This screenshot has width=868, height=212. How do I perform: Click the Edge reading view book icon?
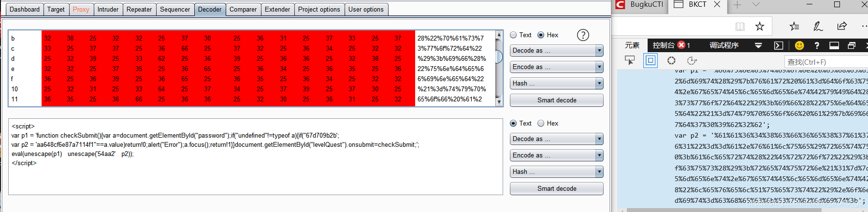click(x=739, y=27)
